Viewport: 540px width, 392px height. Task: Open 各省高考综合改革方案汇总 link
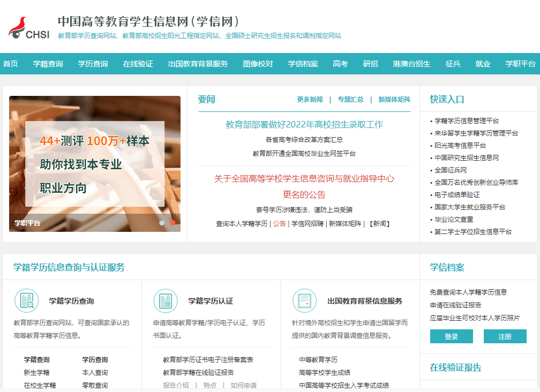(304, 140)
